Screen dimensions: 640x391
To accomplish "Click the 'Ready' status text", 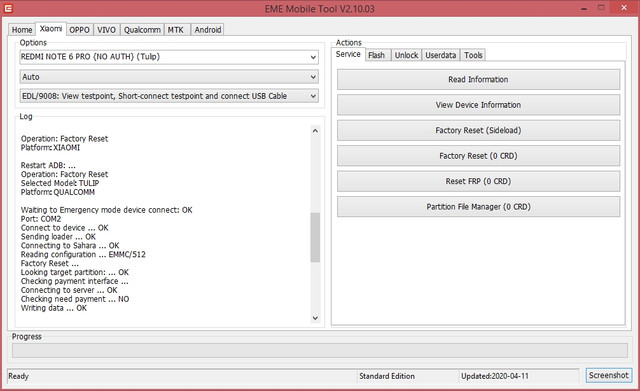I will click(x=18, y=376).
